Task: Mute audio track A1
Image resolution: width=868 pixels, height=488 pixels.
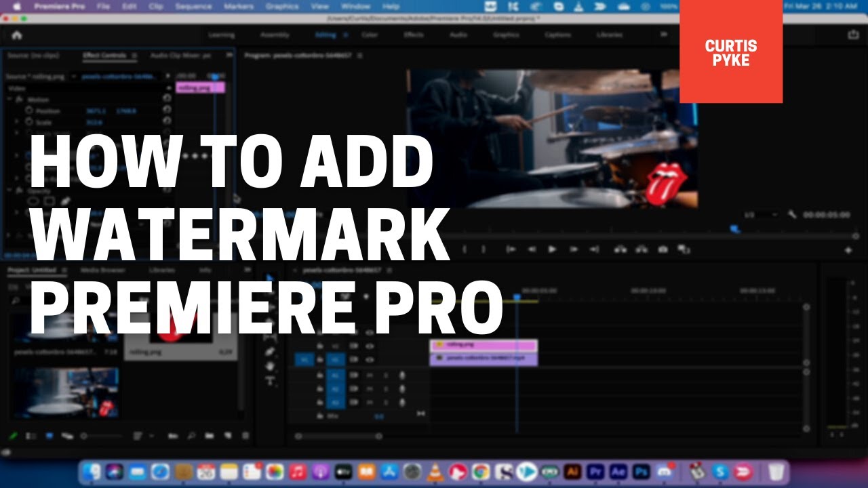Action: [370, 375]
